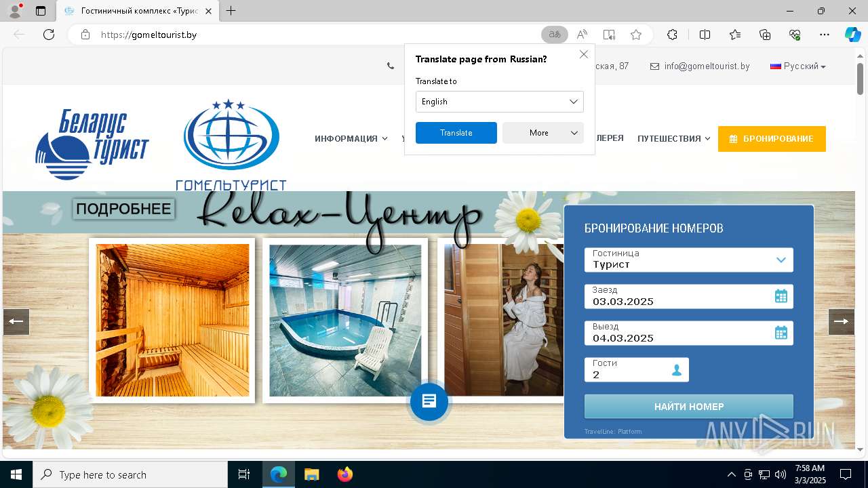Open the tab actions menu icon
Viewport: 868px width, 488px height.
click(x=41, y=11)
